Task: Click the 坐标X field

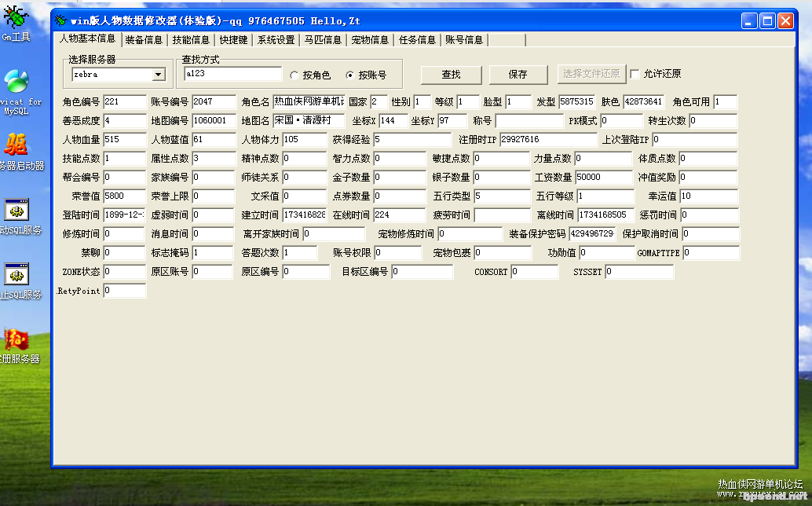Action: click(393, 121)
